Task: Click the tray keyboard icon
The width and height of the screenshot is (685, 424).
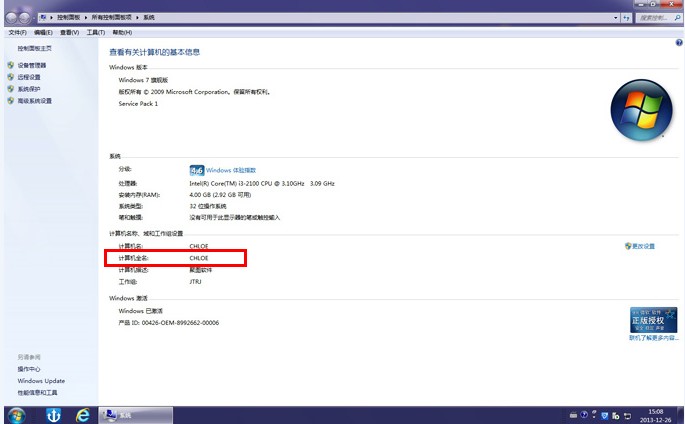Action: click(573, 415)
